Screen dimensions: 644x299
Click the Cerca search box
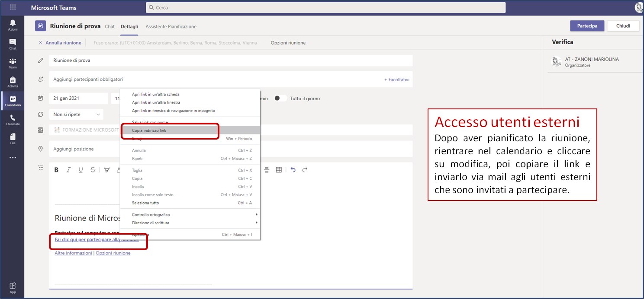(x=326, y=7)
